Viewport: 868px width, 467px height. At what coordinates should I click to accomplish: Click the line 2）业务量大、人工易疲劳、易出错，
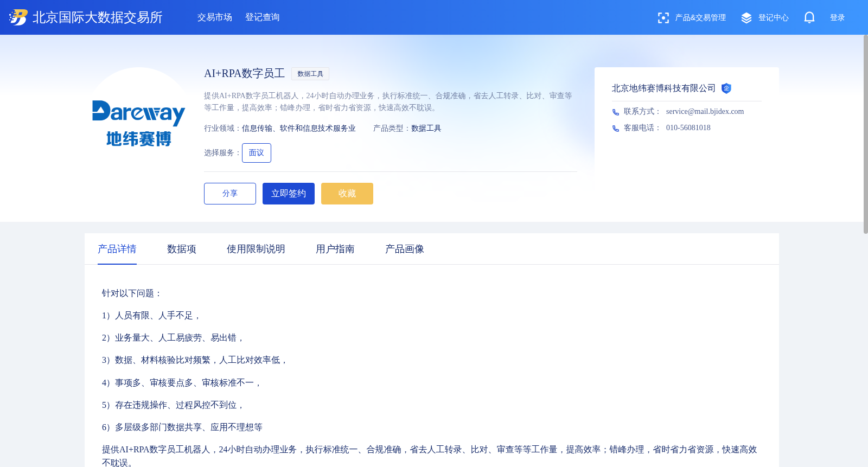[x=174, y=338]
